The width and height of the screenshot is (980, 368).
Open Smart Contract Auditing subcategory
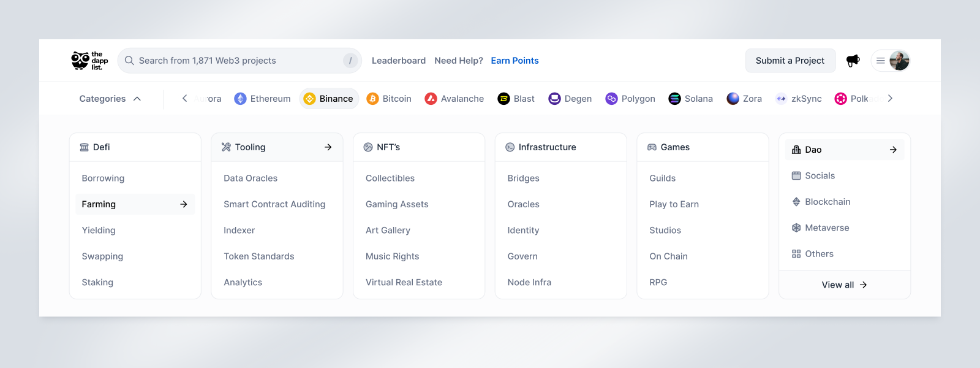pos(274,204)
